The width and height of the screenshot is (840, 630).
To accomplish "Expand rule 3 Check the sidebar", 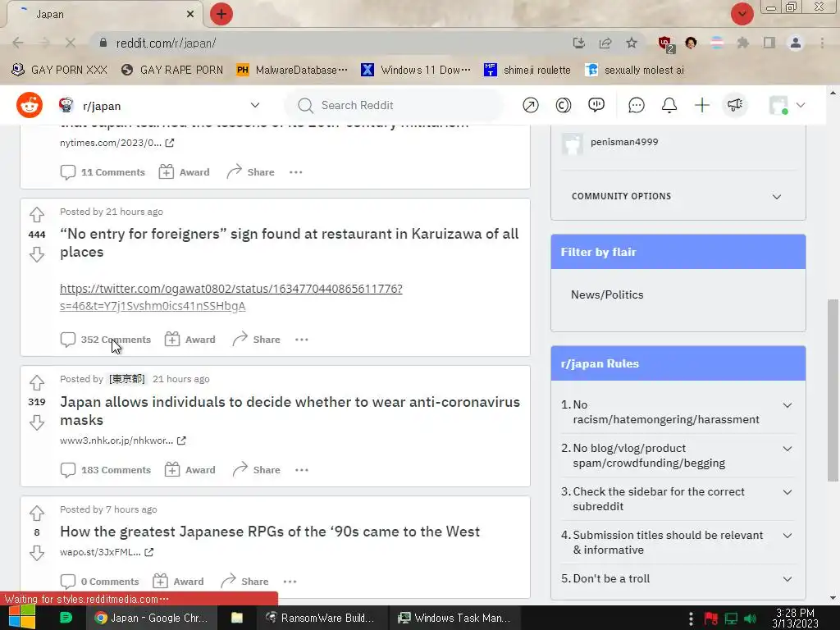I will pyautogui.click(x=678, y=499).
